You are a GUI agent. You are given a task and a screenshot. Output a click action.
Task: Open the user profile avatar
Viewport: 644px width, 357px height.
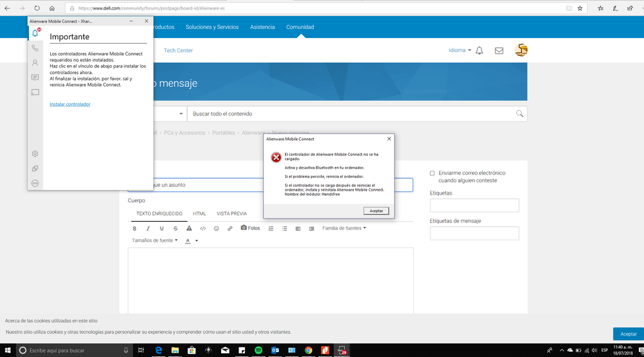pos(522,50)
